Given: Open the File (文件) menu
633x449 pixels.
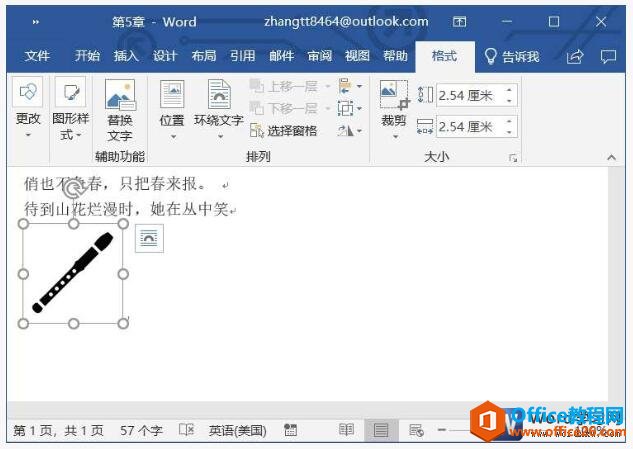Looking at the screenshot, I should click(x=37, y=56).
